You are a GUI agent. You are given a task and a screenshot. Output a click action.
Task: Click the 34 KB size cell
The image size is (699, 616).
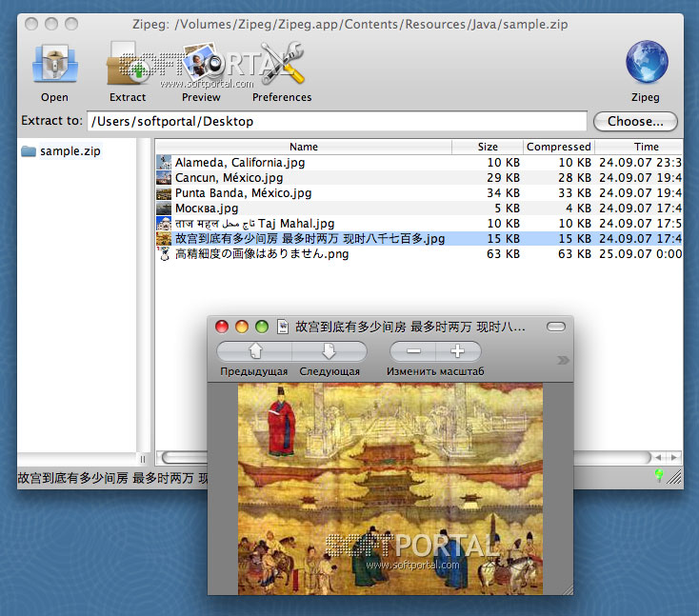click(x=503, y=192)
